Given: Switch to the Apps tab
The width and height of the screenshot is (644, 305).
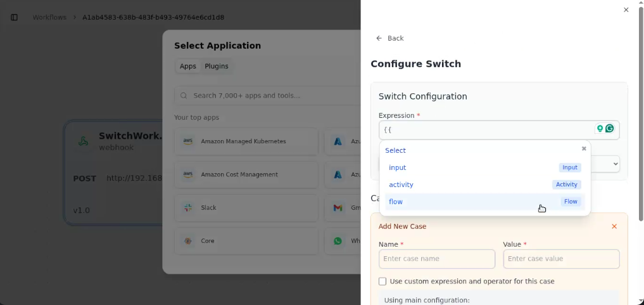Looking at the screenshot, I should click(x=188, y=67).
